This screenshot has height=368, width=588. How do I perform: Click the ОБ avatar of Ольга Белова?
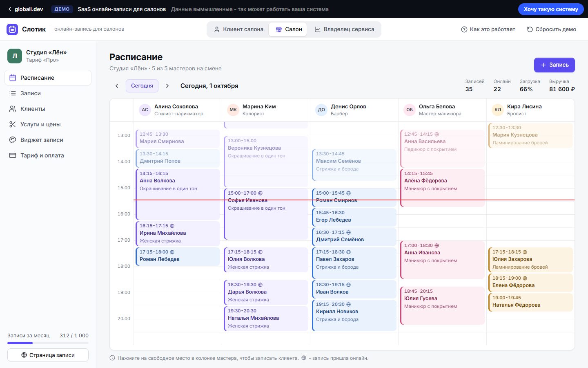tap(410, 110)
